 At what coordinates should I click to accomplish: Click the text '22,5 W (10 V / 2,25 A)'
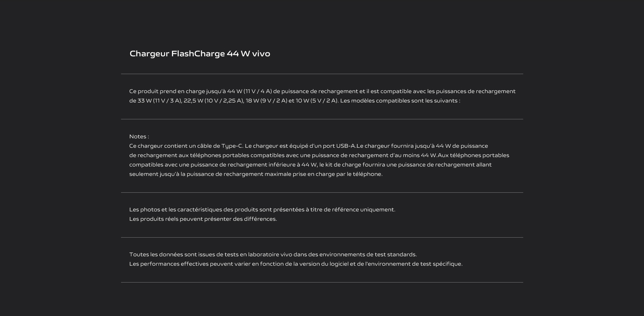pos(214,101)
